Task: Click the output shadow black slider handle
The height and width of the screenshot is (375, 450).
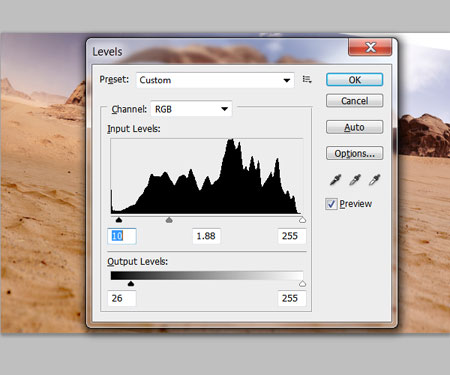Action: coord(131,284)
